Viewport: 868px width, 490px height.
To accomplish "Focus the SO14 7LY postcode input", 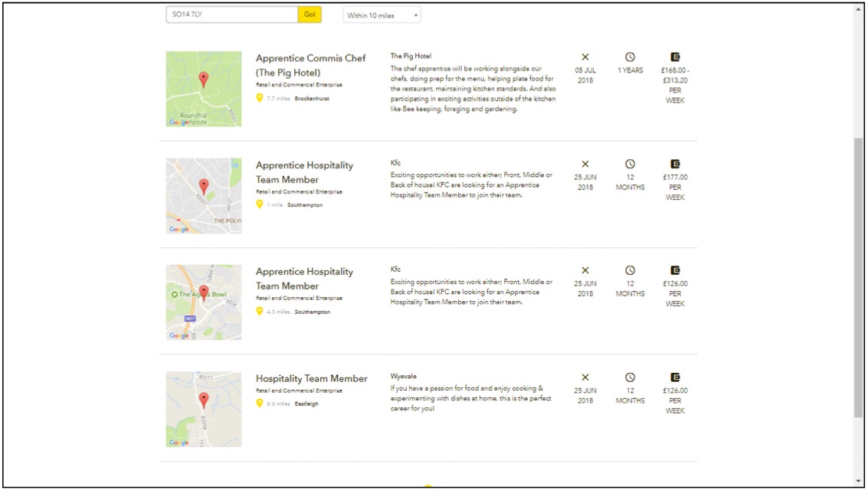I will 232,15.
